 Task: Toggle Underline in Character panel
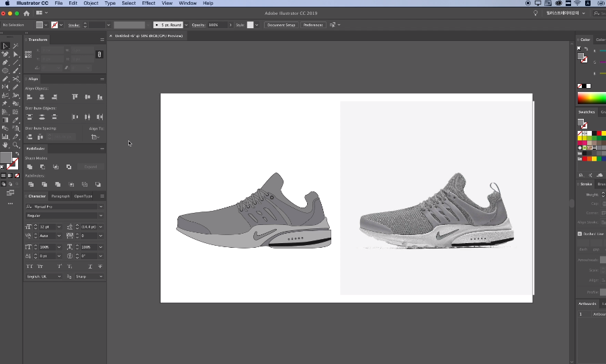tap(90, 266)
